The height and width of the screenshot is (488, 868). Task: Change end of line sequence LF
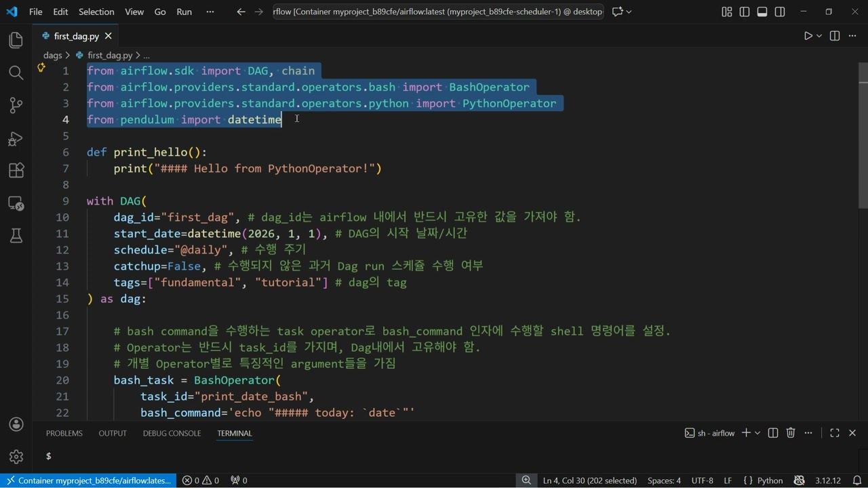(x=728, y=481)
